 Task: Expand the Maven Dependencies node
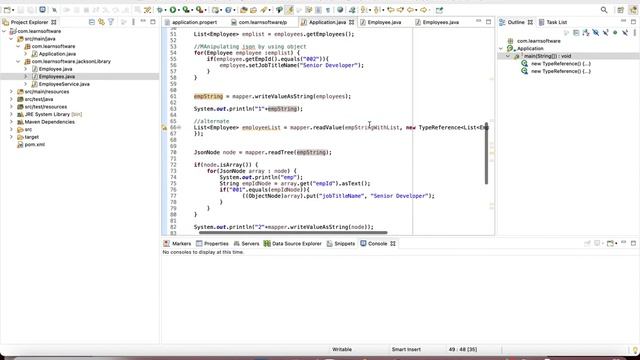[x=11, y=122]
